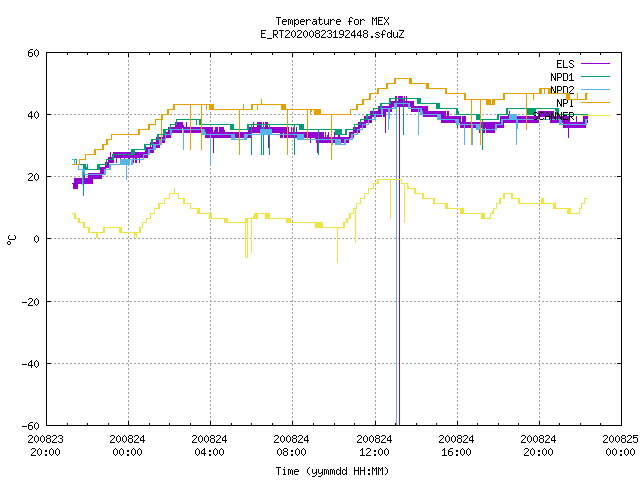Click the y-axis label 40
640x480 pixels.
pyautogui.click(x=33, y=115)
